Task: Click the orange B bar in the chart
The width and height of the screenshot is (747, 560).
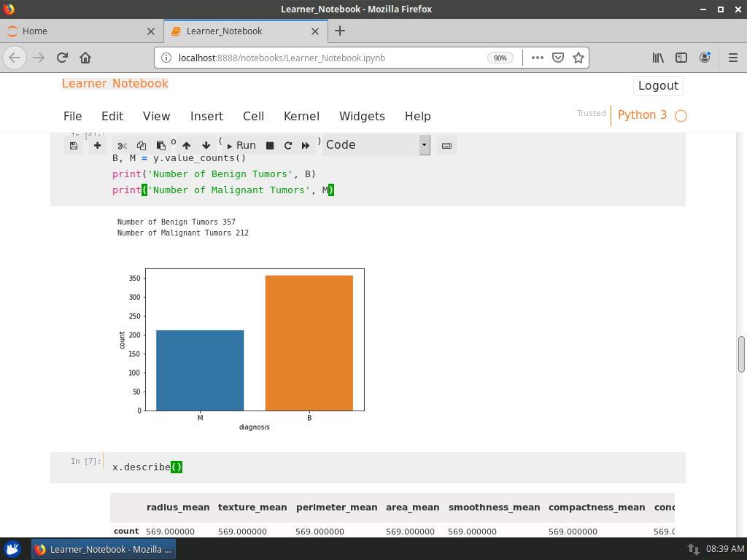Action: click(309, 343)
